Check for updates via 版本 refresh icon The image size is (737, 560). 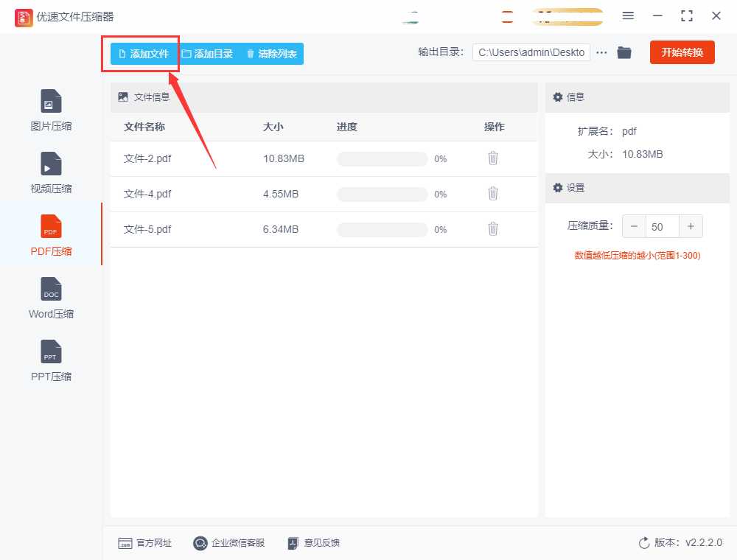[644, 543]
